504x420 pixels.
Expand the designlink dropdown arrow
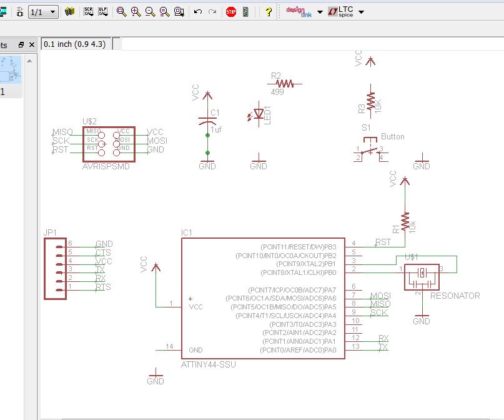[x=320, y=12]
